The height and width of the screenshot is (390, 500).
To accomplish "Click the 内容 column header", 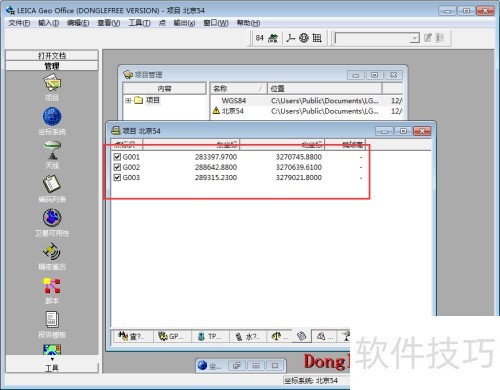I will [x=164, y=88].
